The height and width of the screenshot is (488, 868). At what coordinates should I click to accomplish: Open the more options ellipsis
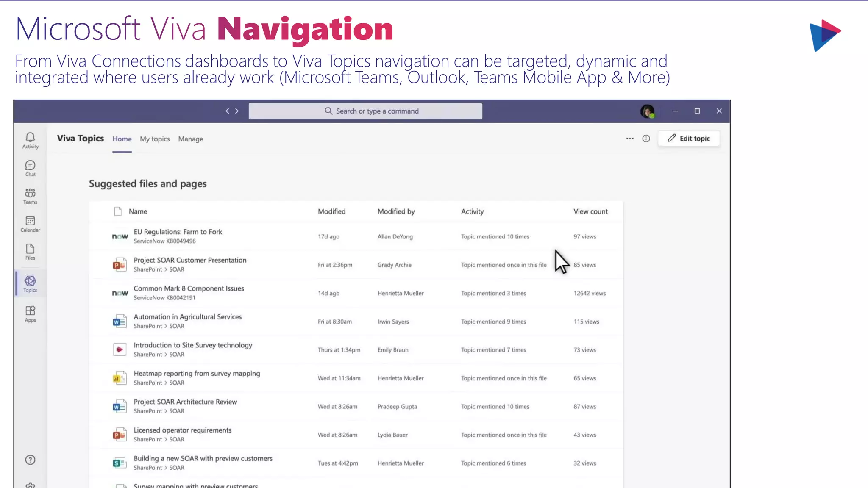point(630,139)
